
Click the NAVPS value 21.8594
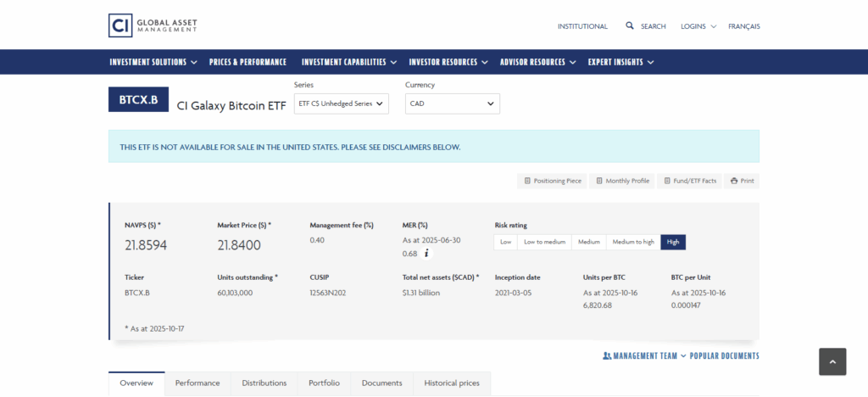[x=146, y=245]
